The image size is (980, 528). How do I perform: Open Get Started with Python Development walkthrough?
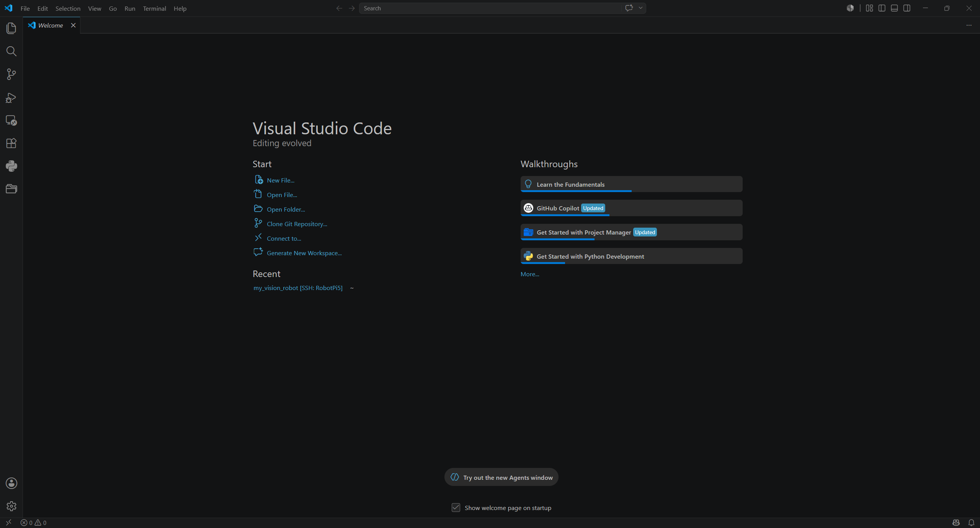coord(631,256)
